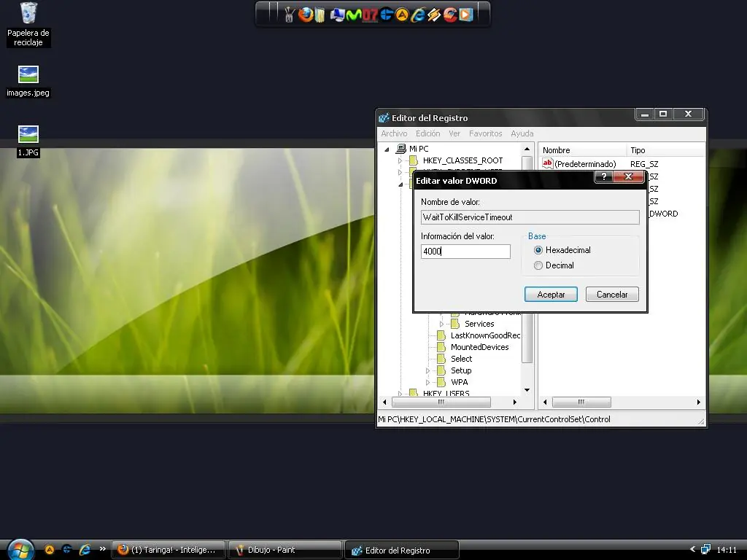Expand hidden system tray icons arrow
This screenshot has width=747, height=560.
692,549
